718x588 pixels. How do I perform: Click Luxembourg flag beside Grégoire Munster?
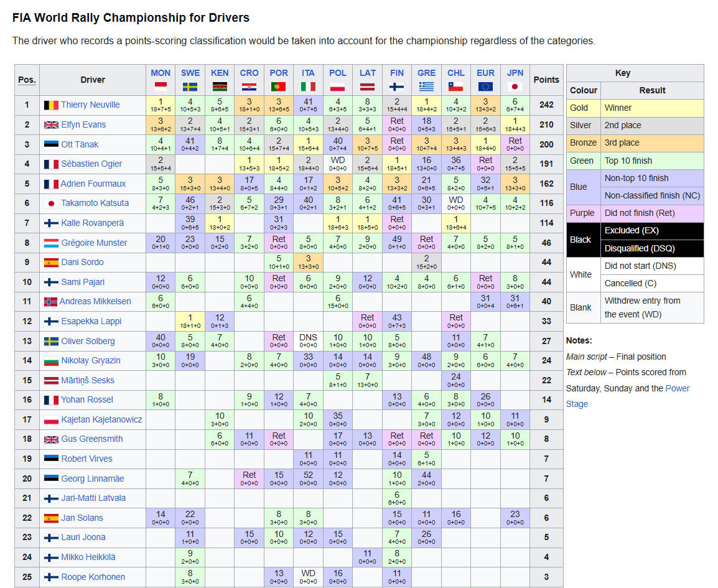[x=51, y=243]
